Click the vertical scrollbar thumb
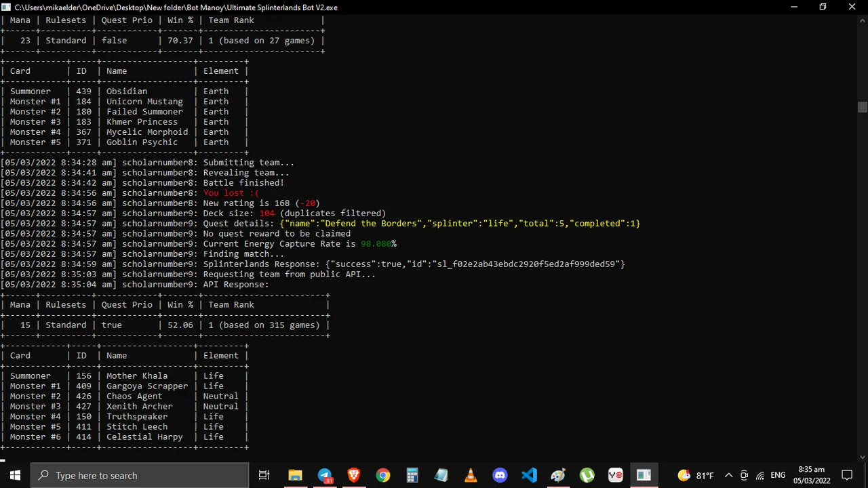Image resolution: width=868 pixels, height=488 pixels. pos(862,107)
